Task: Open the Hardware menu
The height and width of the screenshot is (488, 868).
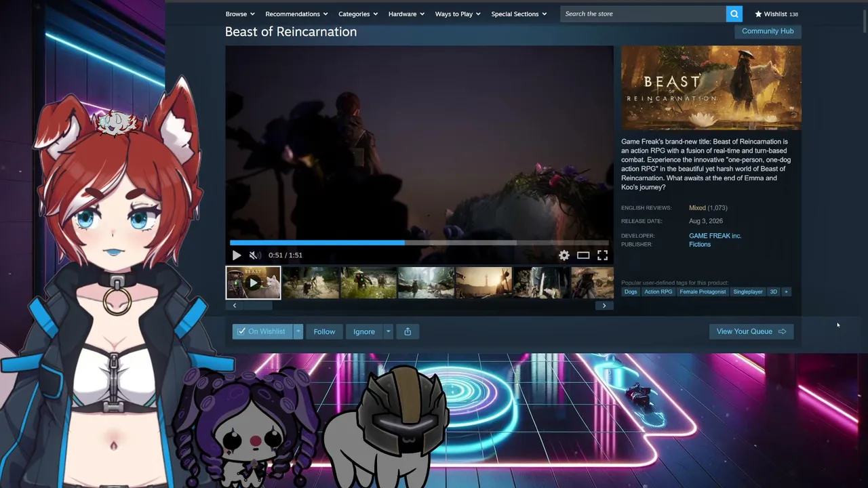Action: [406, 14]
